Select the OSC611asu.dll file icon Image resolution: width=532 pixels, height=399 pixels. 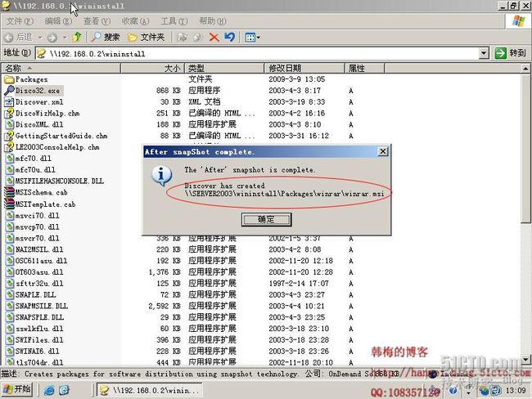point(9,261)
